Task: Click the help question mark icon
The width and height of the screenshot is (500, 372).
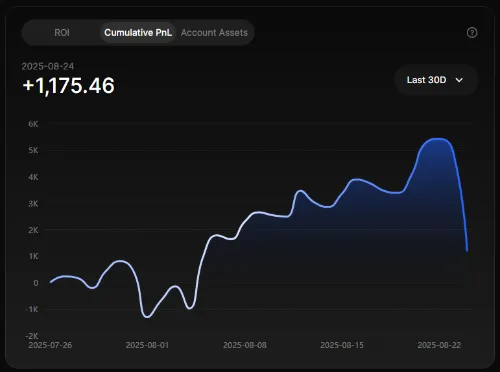Action: (x=472, y=33)
